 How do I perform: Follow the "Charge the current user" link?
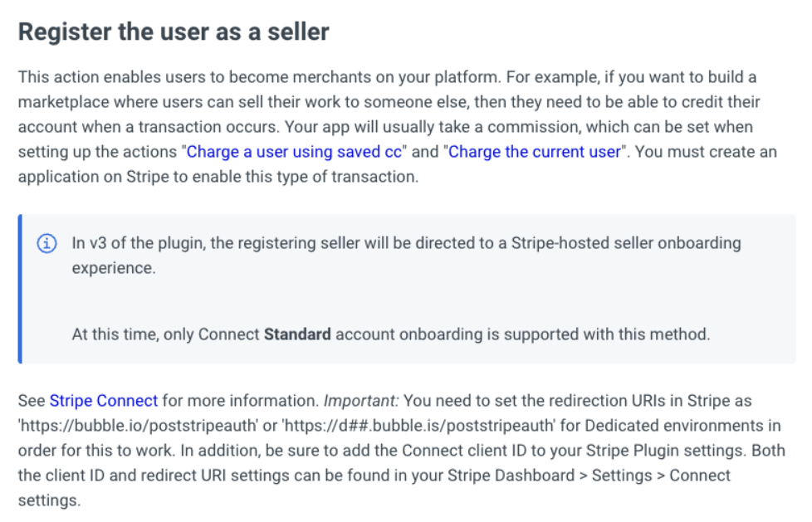(x=535, y=152)
